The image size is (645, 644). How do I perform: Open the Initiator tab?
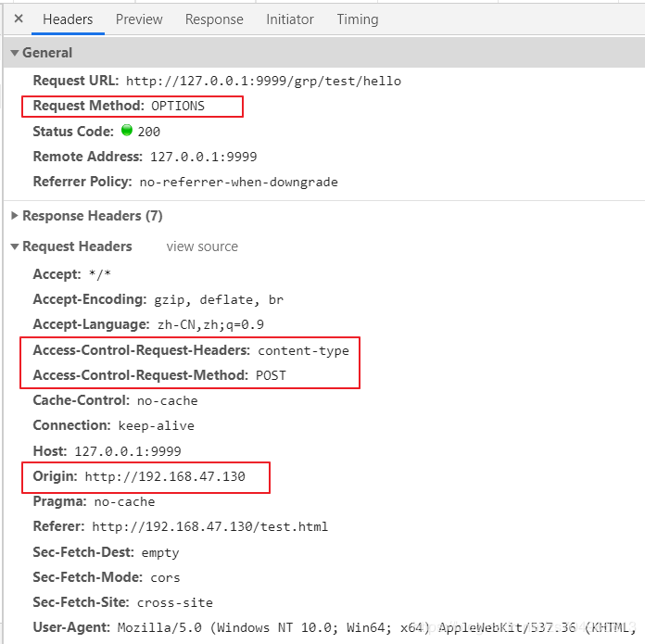[290, 19]
